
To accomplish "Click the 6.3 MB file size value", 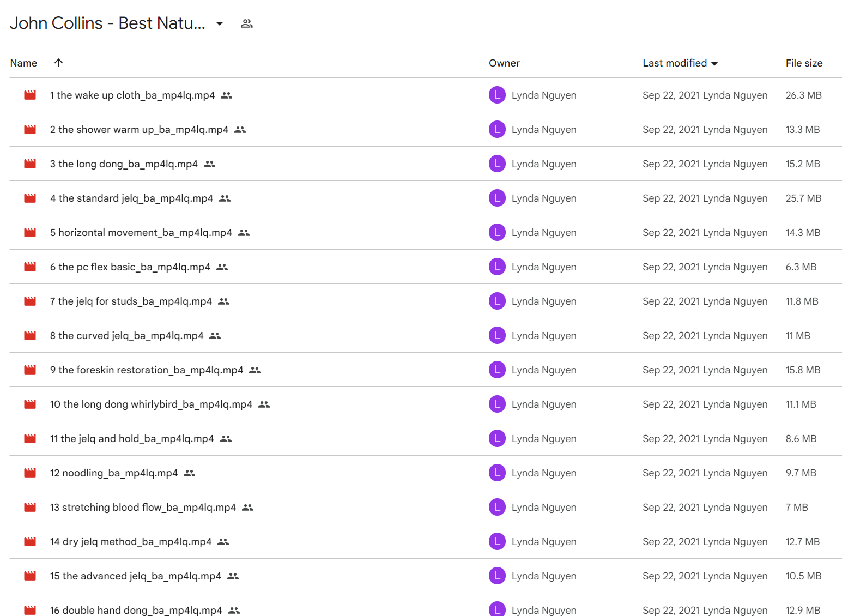I will [801, 267].
